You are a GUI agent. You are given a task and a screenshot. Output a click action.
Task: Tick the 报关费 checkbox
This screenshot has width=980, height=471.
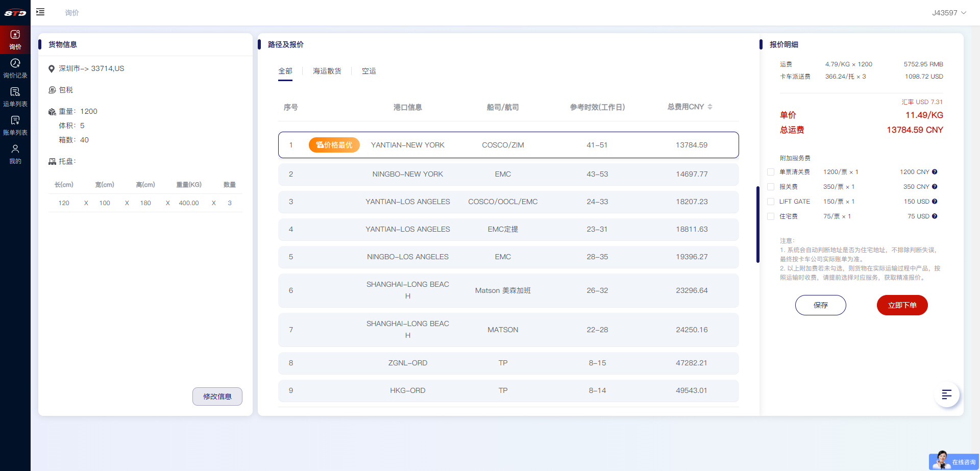click(x=771, y=187)
